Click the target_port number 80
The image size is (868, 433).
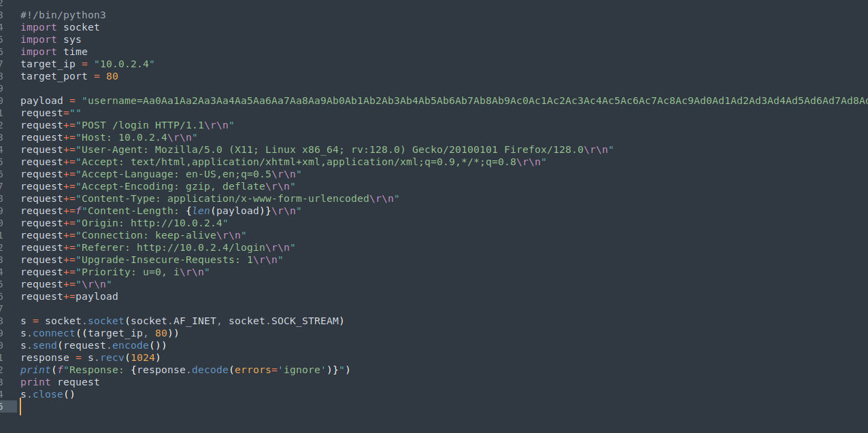click(x=112, y=76)
